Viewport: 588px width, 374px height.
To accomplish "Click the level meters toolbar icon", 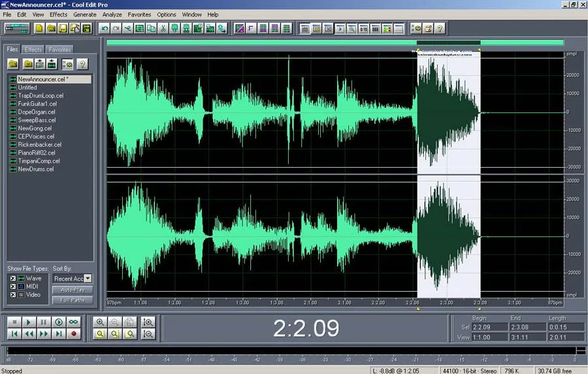I will tap(387, 29).
